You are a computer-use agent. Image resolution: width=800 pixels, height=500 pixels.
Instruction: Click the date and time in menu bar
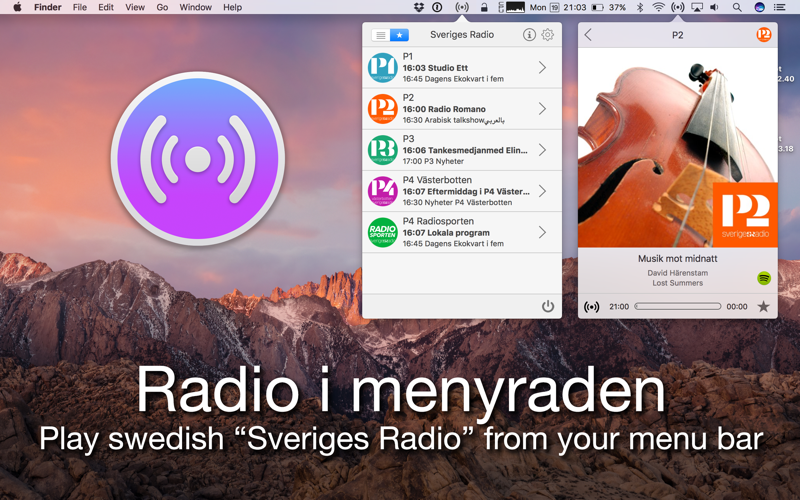(x=558, y=7)
